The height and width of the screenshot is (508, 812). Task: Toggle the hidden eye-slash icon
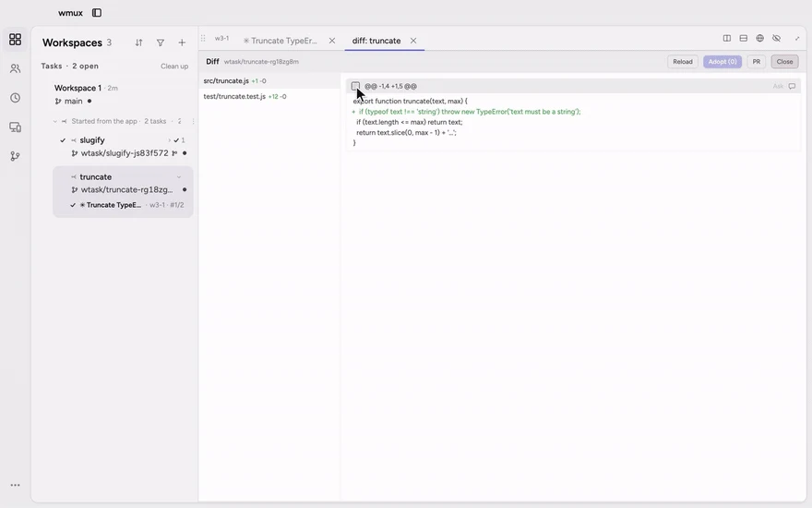tap(776, 39)
